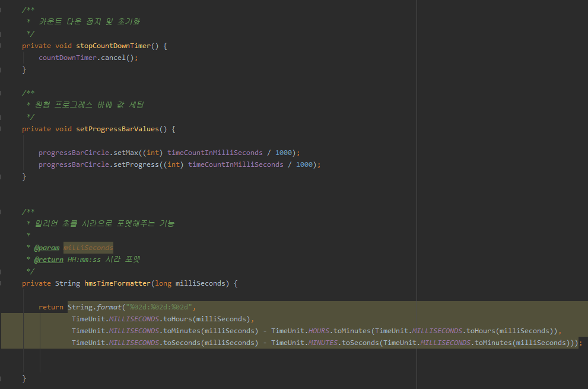Viewport: 588px width, 389px height.
Task: Click the Korean comment '원형 프로그레스 바에 값 세팅'
Action: click(89, 105)
